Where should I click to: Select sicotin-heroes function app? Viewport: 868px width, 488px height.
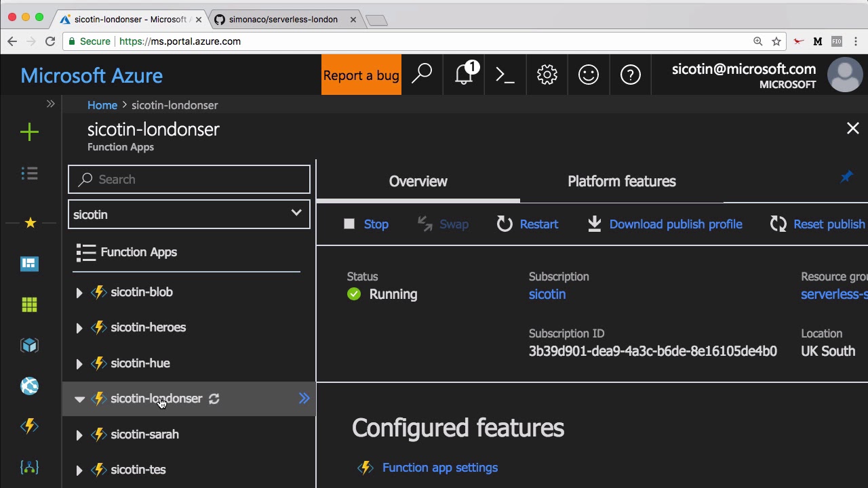148,327
